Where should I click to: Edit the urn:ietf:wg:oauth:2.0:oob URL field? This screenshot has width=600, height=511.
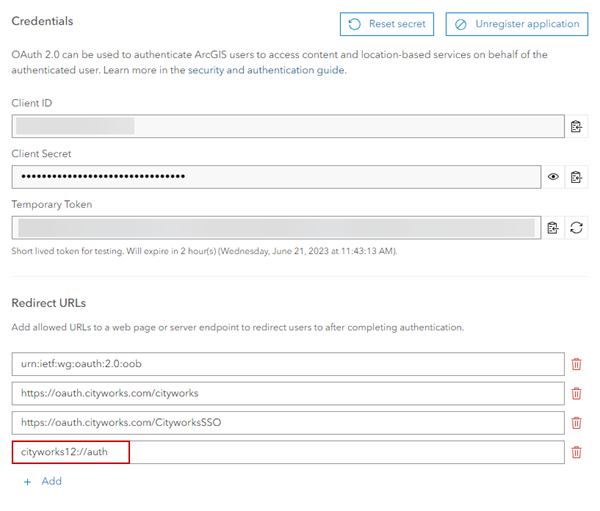pyautogui.click(x=287, y=364)
